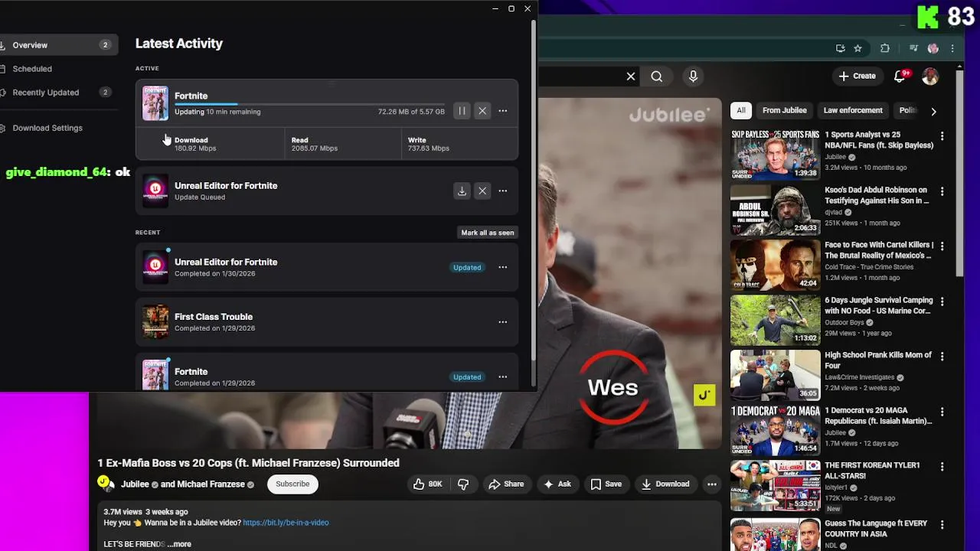Open Skip Bayless vs 25 Fans thumbnail
Image resolution: width=980 pixels, height=551 pixels.
[x=775, y=155]
